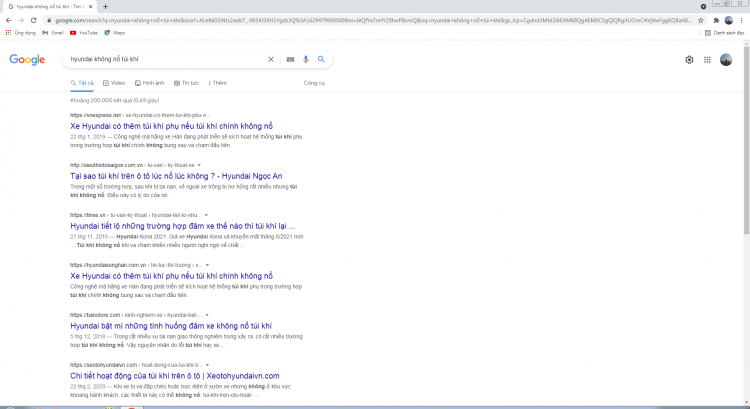Open Công cụ search tools

(x=314, y=83)
